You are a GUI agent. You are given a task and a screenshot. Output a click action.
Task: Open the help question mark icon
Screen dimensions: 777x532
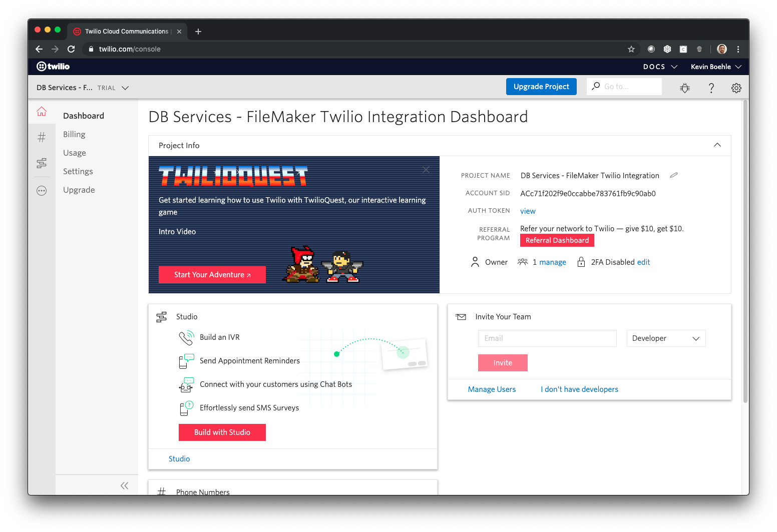711,88
